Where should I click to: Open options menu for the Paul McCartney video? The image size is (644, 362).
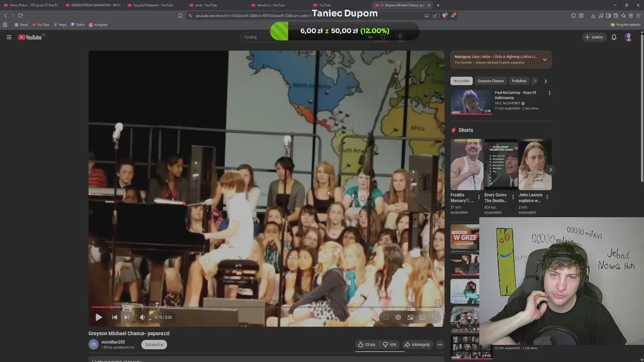point(549,93)
